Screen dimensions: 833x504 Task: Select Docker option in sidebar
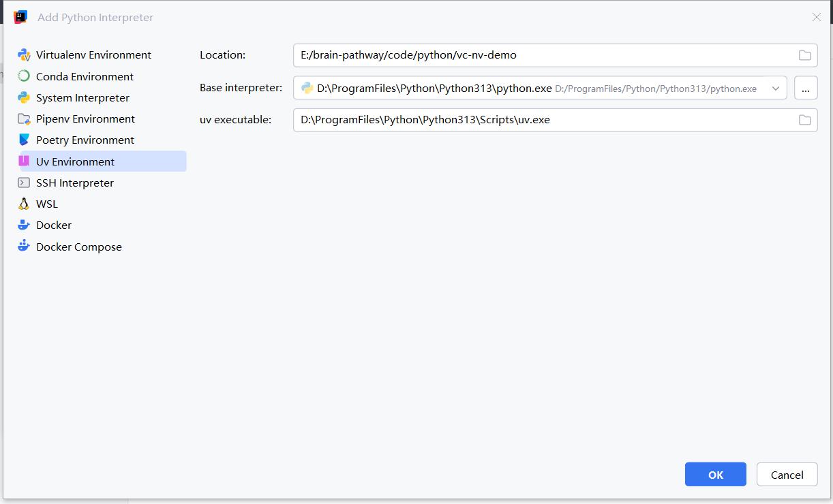coord(102,225)
